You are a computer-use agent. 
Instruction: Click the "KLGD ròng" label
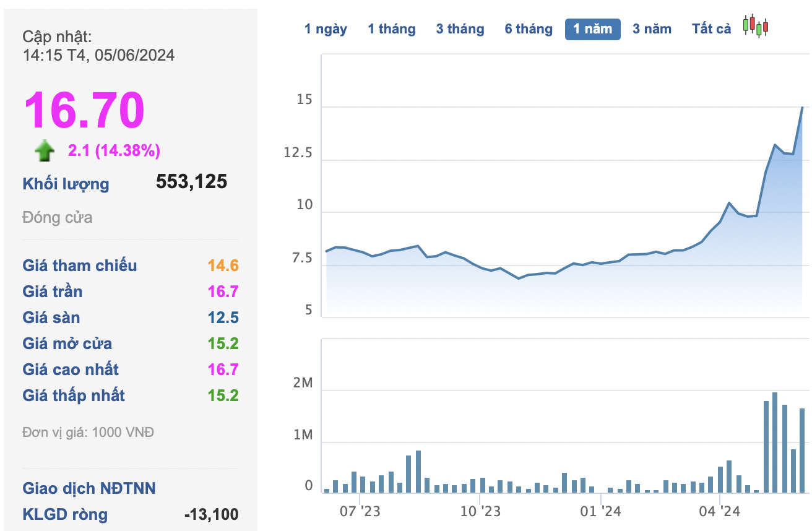click(x=65, y=514)
